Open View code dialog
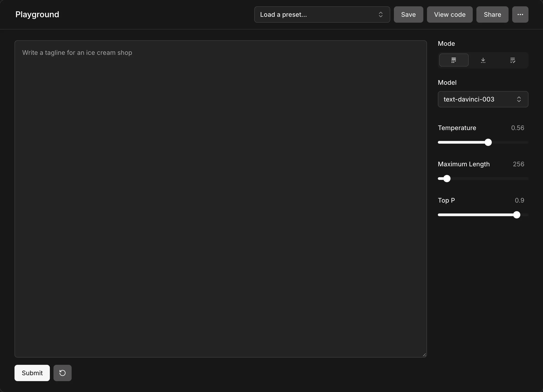The height and width of the screenshot is (392, 543). (450, 15)
